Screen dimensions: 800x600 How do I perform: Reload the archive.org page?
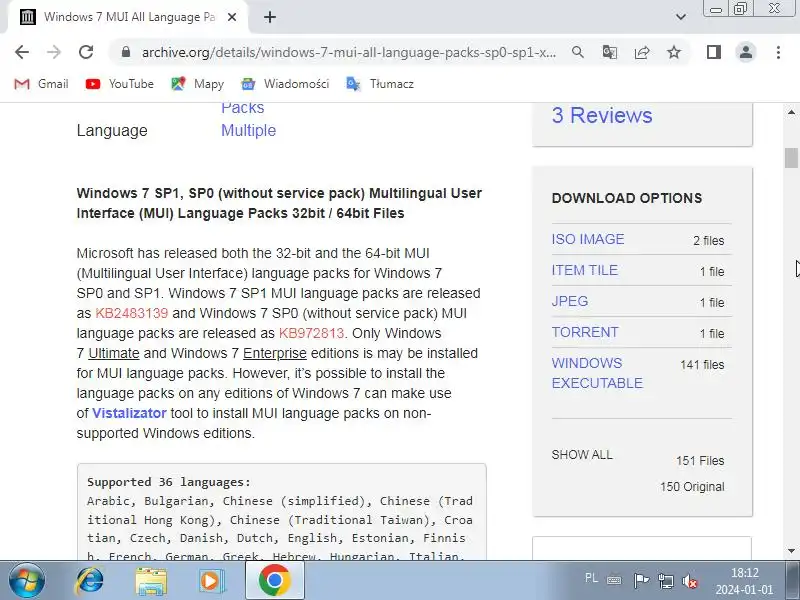86,52
